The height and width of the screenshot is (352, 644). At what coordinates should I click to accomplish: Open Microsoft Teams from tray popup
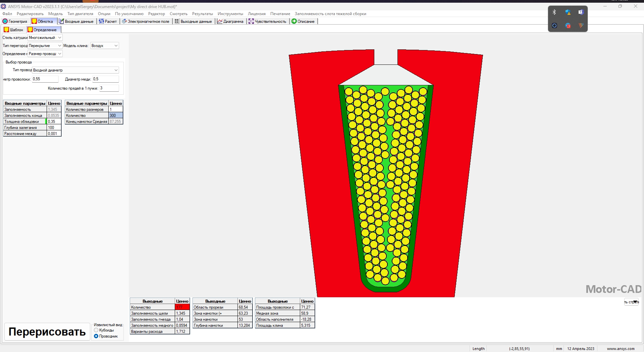click(x=581, y=12)
